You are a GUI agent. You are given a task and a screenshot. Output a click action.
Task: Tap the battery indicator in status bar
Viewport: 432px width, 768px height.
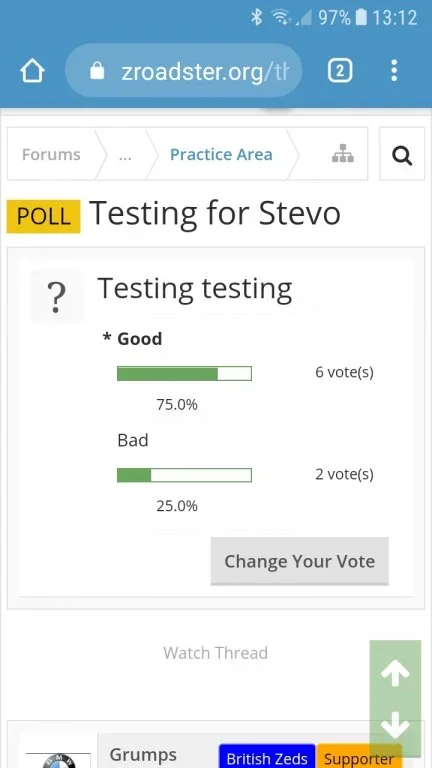point(361,18)
